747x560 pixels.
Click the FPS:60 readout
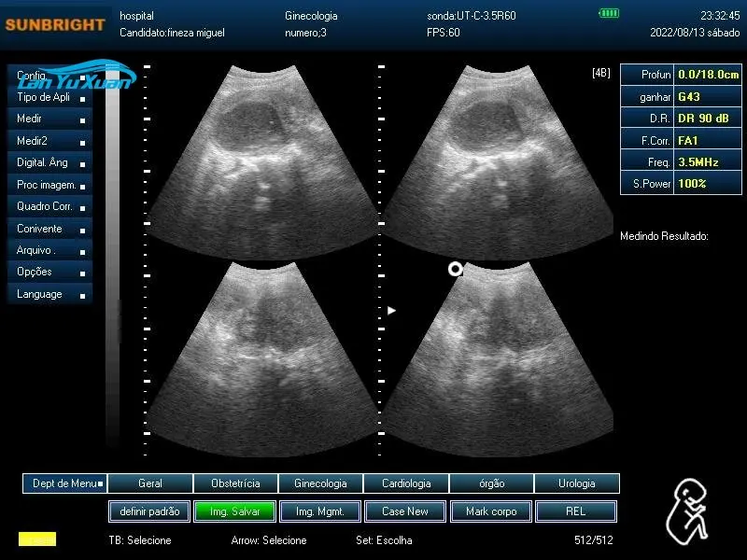443,33
